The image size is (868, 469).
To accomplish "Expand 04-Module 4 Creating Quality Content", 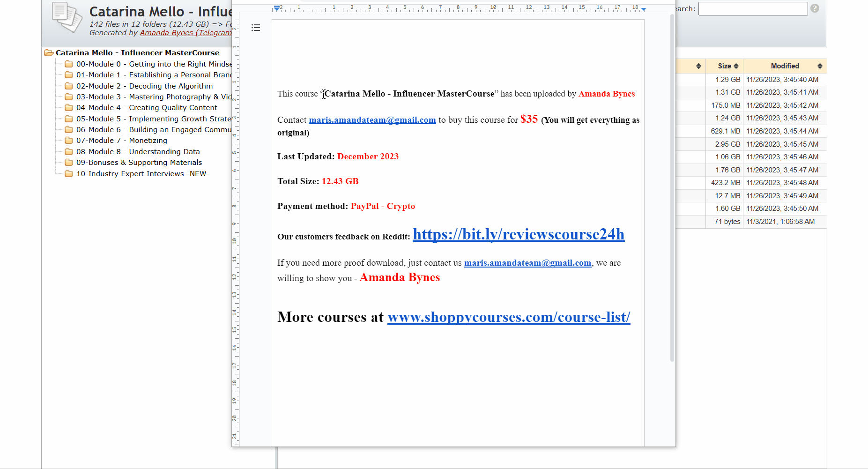I will [x=147, y=108].
